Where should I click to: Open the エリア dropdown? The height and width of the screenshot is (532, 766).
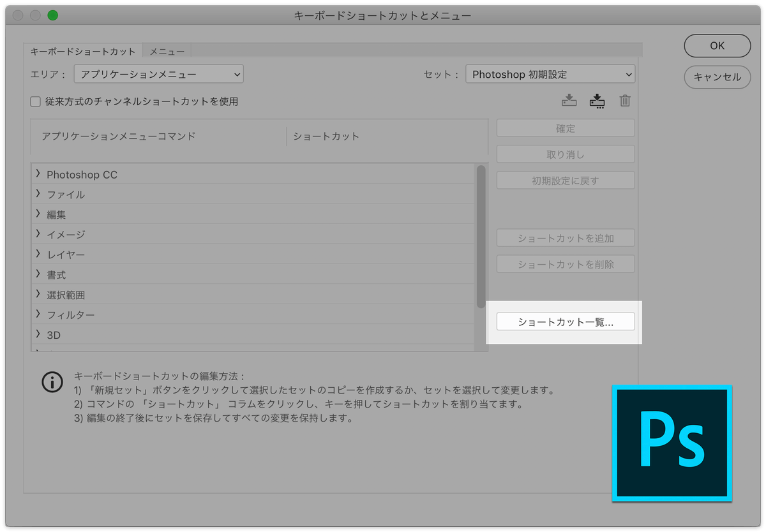(158, 74)
